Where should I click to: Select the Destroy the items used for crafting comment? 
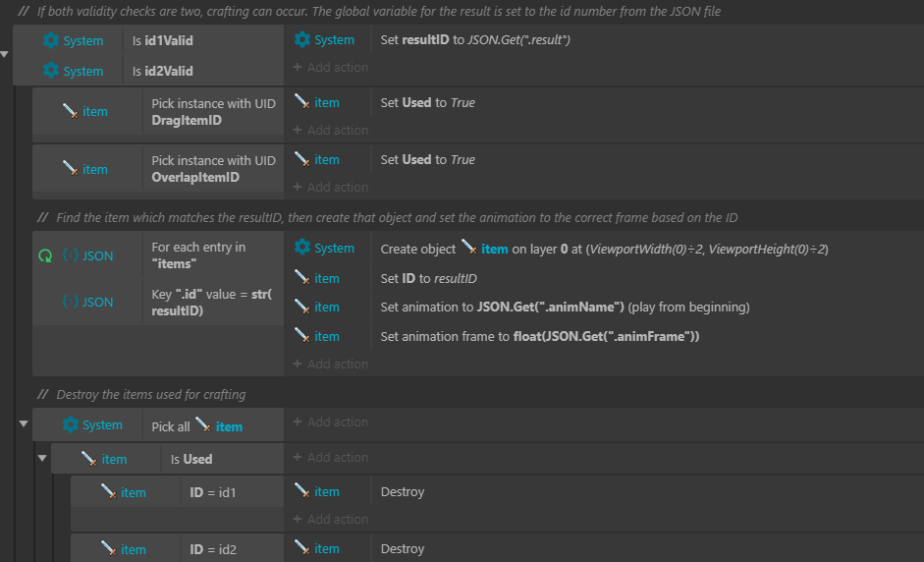[151, 395]
